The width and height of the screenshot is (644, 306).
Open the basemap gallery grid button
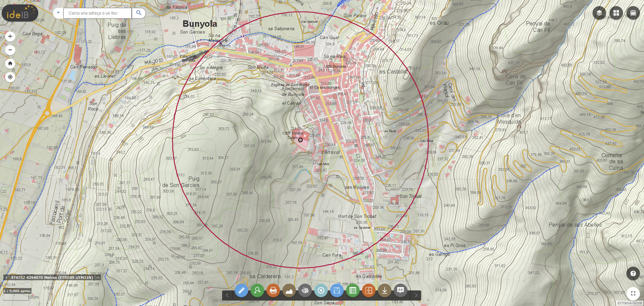616,13
